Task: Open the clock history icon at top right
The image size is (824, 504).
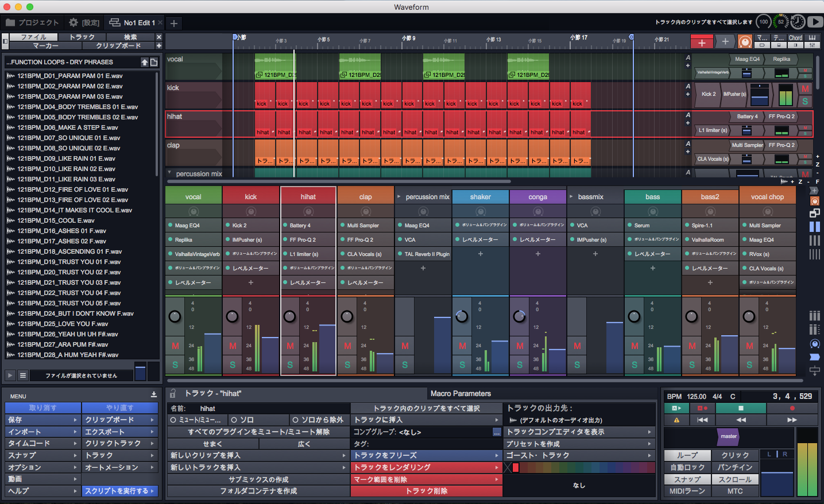Action: click(798, 22)
